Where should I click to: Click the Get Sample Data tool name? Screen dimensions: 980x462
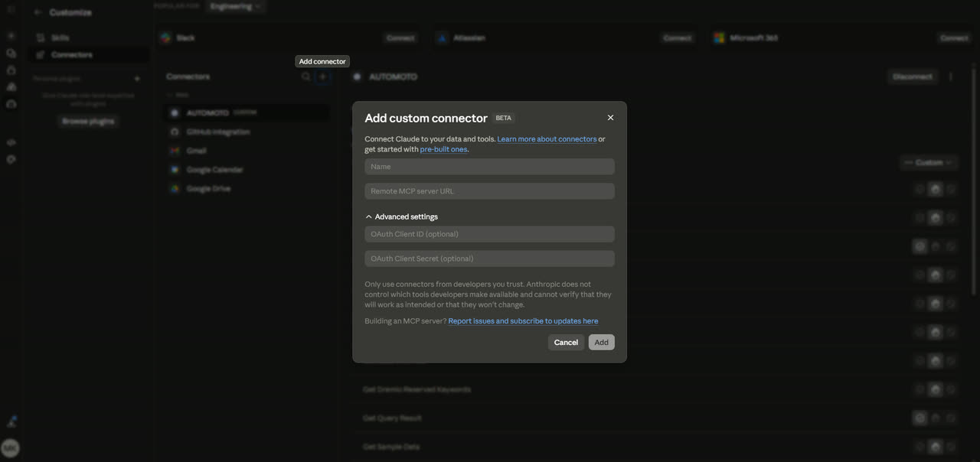391,447
